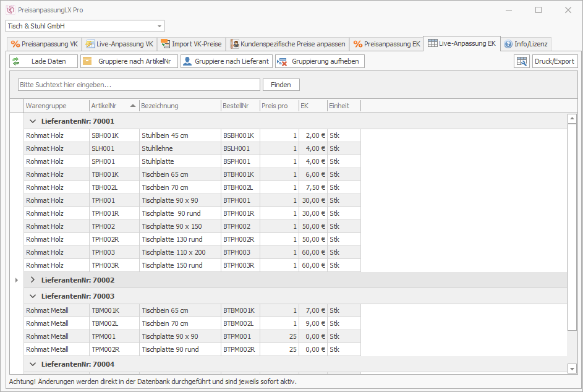Select the EK cell of Stuhlbein 45 cm
Viewport: 583px width, 392px height.
[x=313, y=135]
